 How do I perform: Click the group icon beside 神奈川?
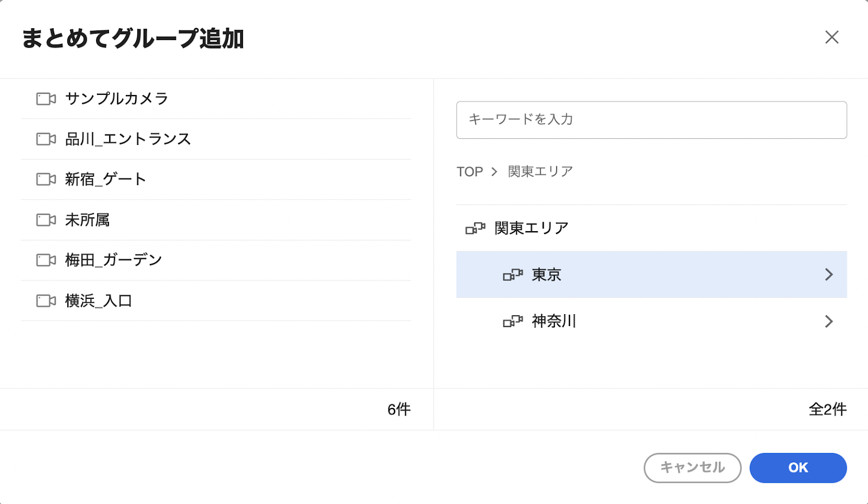pos(513,322)
